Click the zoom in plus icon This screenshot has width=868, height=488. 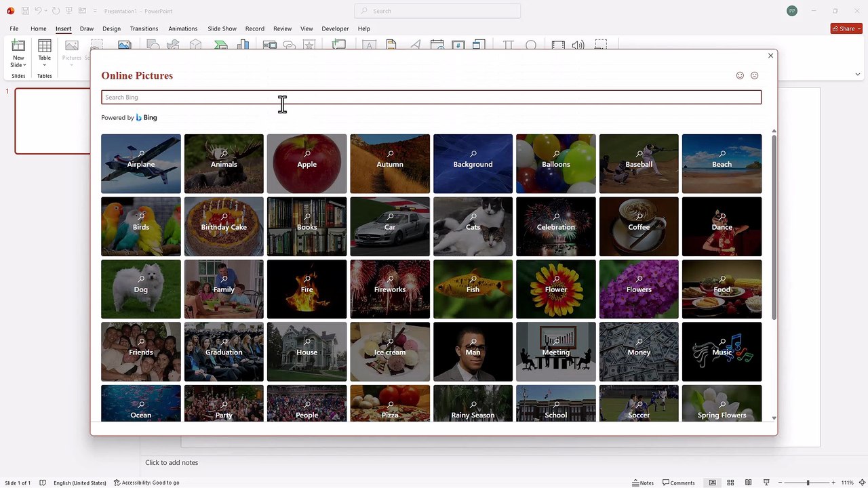pyautogui.click(x=833, y=483)
